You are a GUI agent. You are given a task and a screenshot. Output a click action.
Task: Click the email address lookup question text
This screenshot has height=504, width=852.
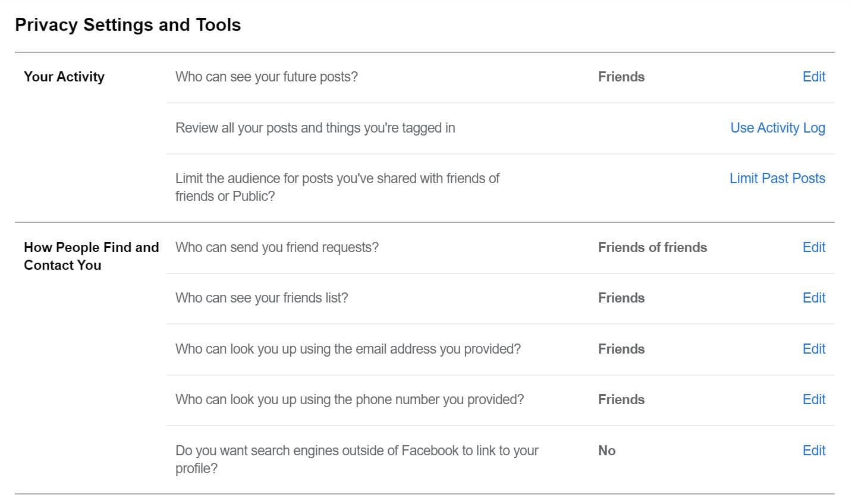(x=348, y=349)
